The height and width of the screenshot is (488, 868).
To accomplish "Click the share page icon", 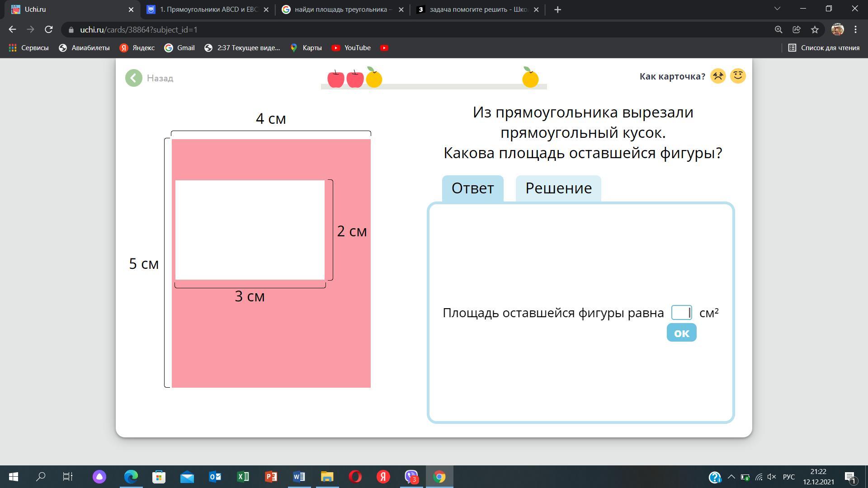I will [797, 29].
